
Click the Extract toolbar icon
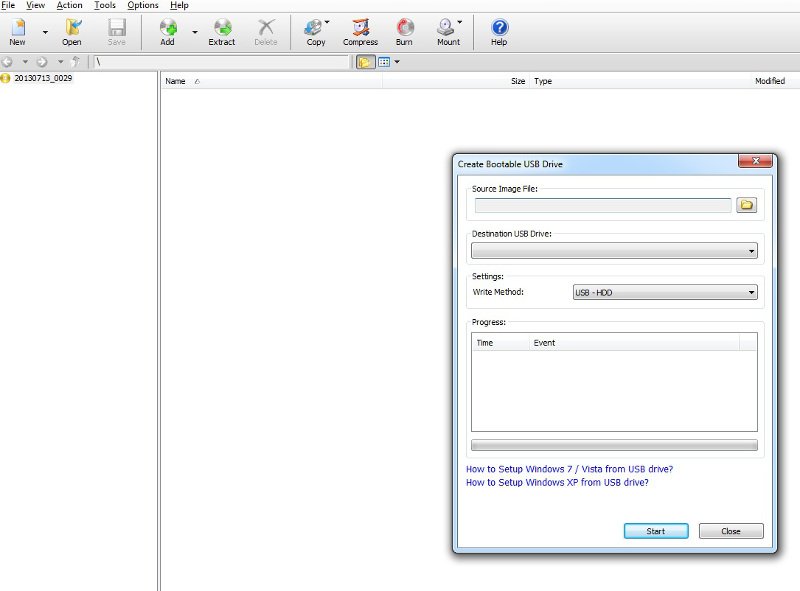coord(222,32)
